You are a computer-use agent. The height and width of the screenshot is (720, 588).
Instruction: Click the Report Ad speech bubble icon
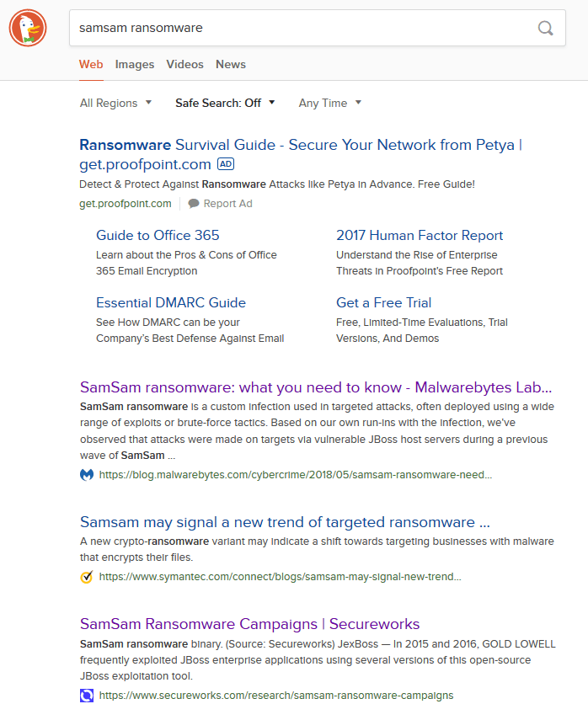(x=194, y=204)
